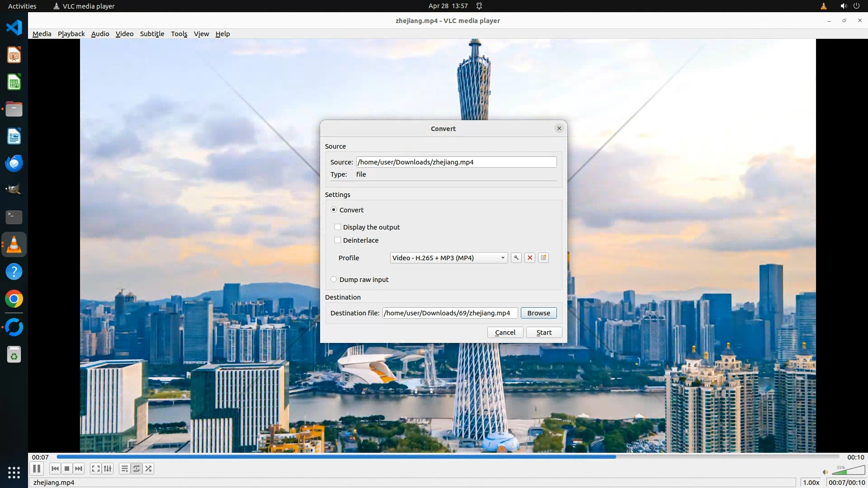Toggle the playlist view
This screenshot has width=868, height=488.
[x=124, y=469]
